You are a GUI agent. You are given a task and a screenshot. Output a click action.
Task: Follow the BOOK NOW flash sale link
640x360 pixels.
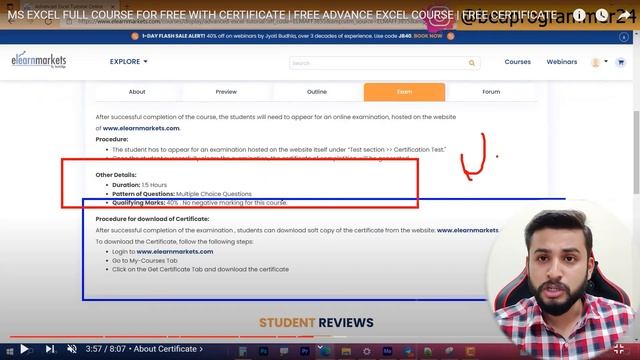click(428, 36)
